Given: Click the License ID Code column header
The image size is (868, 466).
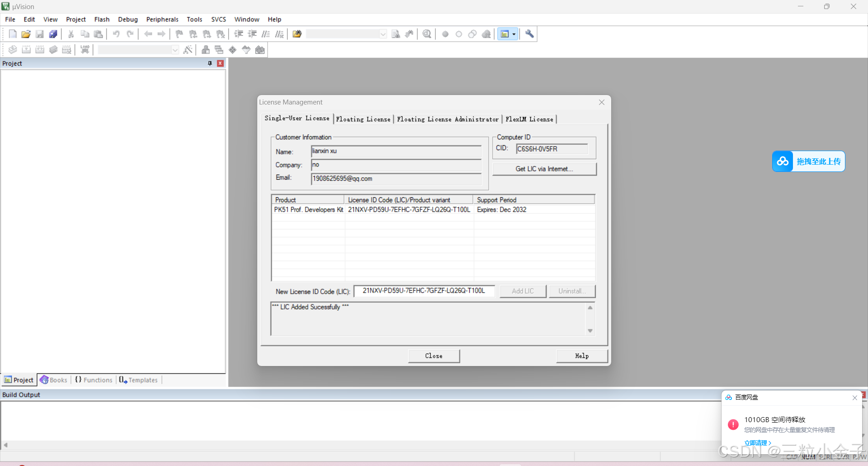Looking at the screenshot, I should point(409,200).
